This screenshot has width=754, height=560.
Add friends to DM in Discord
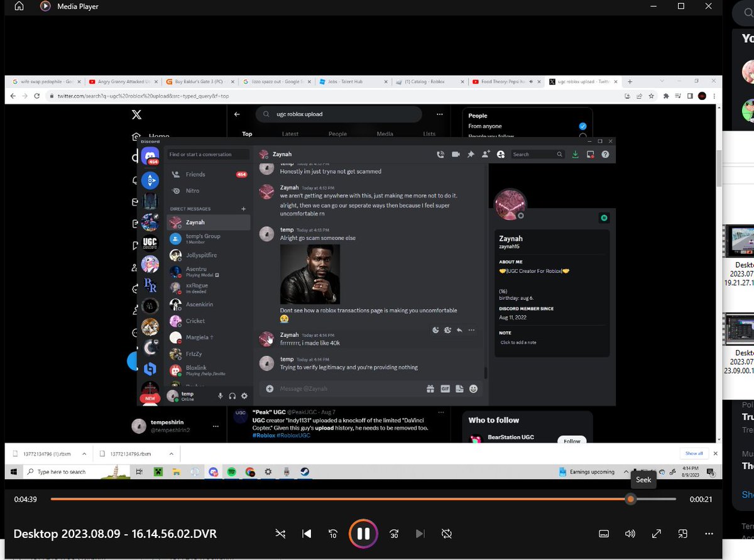point(486,154)
